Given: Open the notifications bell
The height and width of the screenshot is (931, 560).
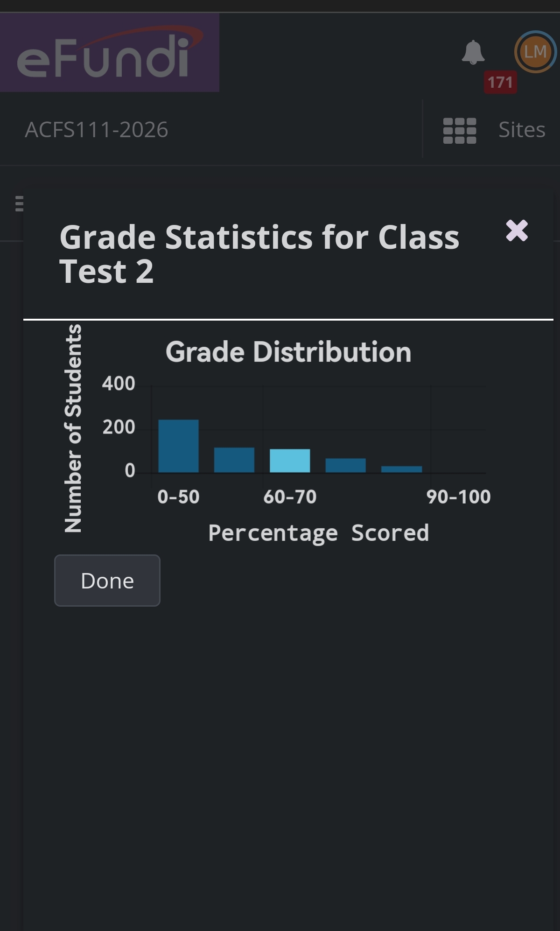Looking at the screenshot, I should coord(473,52).
